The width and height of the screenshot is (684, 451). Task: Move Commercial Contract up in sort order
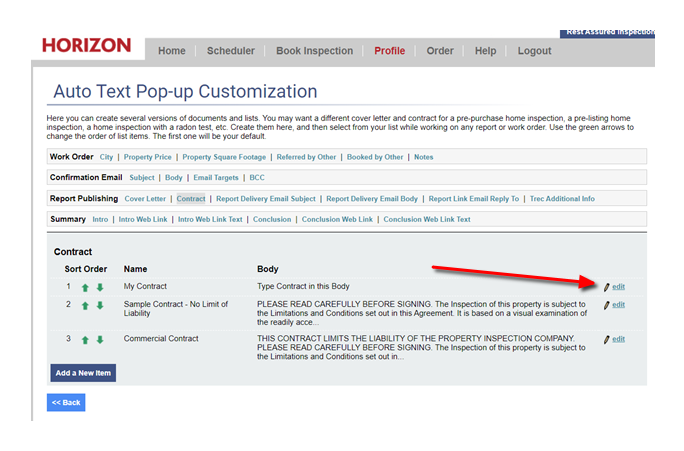click(x=85, y=340)
